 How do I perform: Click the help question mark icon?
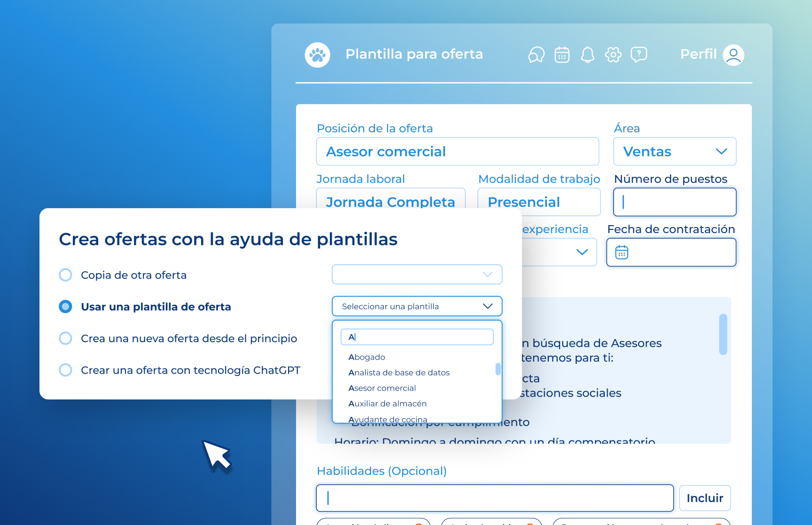point(639,55)
